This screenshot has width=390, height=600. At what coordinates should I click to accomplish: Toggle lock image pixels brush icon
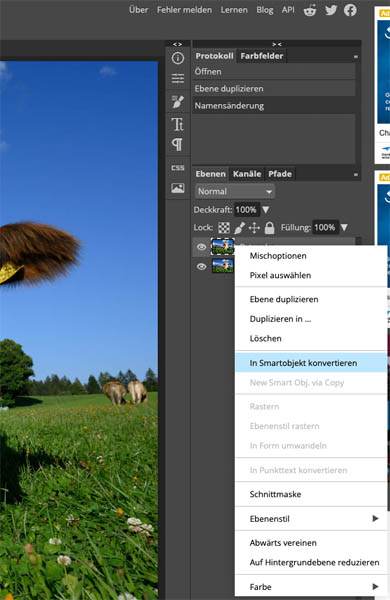click(239, 228)
